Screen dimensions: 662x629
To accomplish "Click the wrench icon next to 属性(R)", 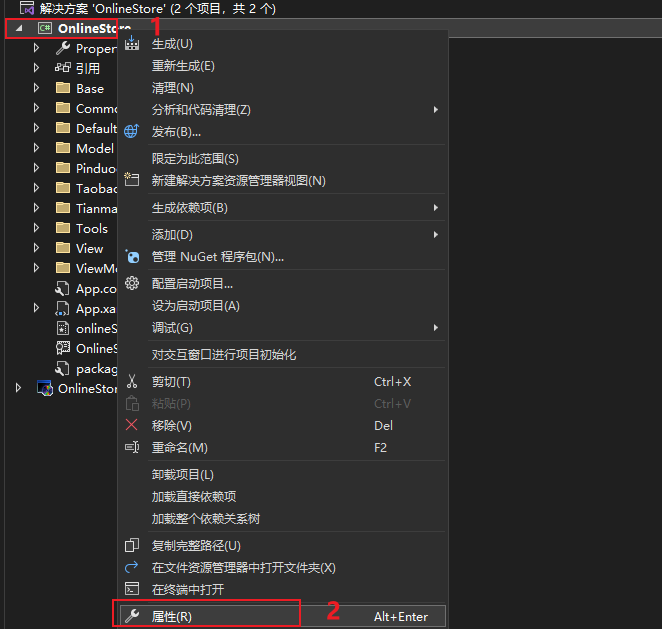I will [x=132, y=617].
